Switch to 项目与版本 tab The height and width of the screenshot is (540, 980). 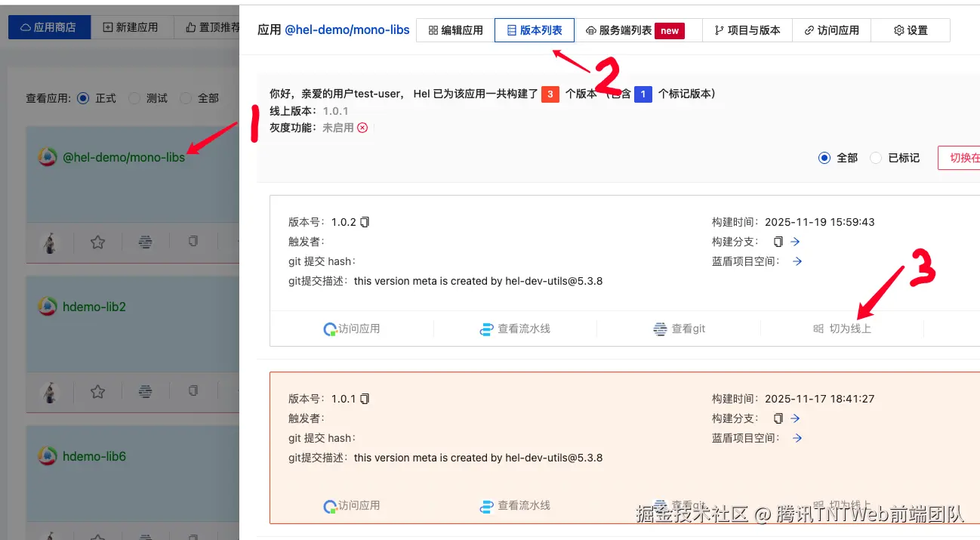pos(747,30)
